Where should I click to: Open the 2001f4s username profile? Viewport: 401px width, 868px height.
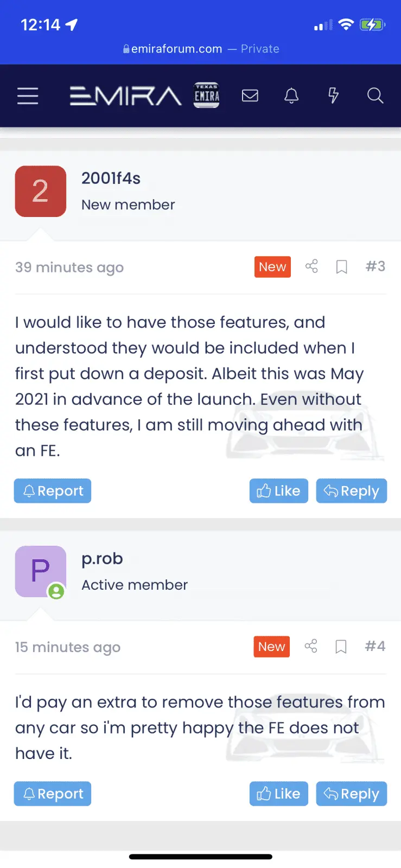pos(111,178)
